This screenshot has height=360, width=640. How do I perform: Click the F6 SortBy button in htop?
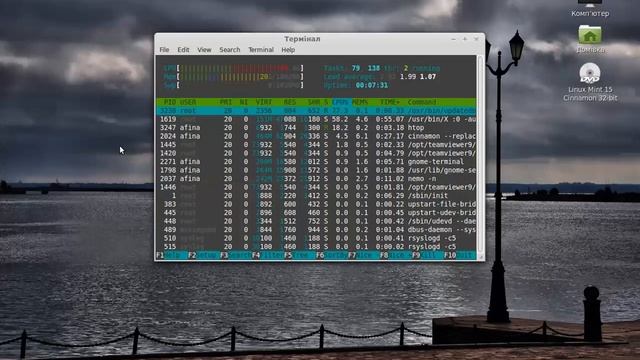[331, 255]
